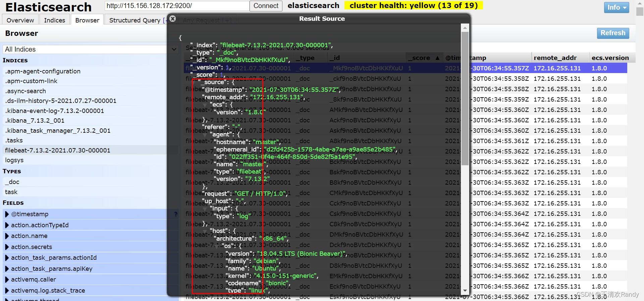Open the Structured Query tab
The height and width of the screenshot is (301, 644).
(135, 20)
